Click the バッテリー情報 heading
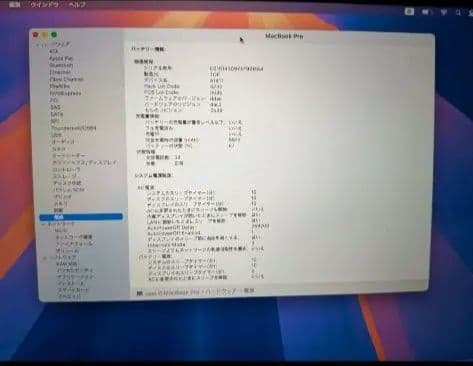Screen dimensions: 473x366 pos(148,49)
